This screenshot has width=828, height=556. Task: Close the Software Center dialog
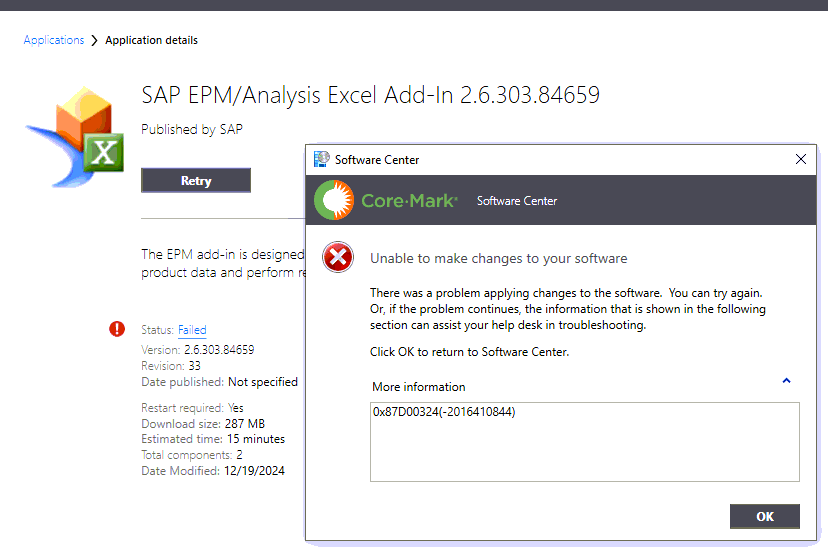801,159
